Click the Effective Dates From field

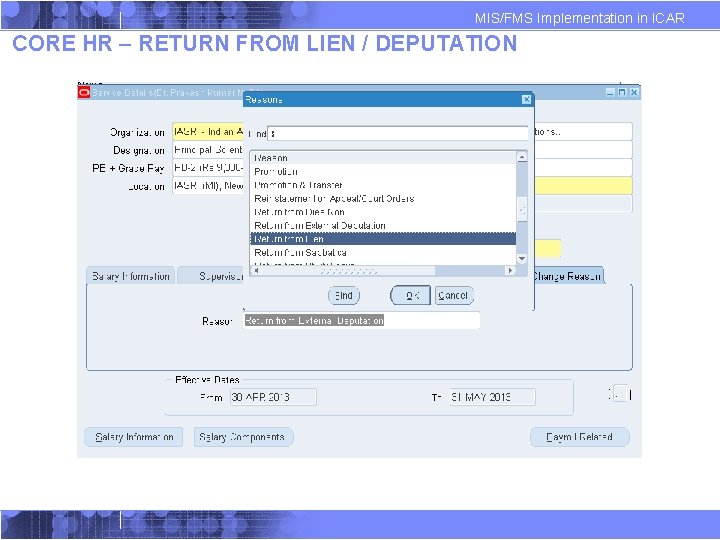click(x=273, y=397)
